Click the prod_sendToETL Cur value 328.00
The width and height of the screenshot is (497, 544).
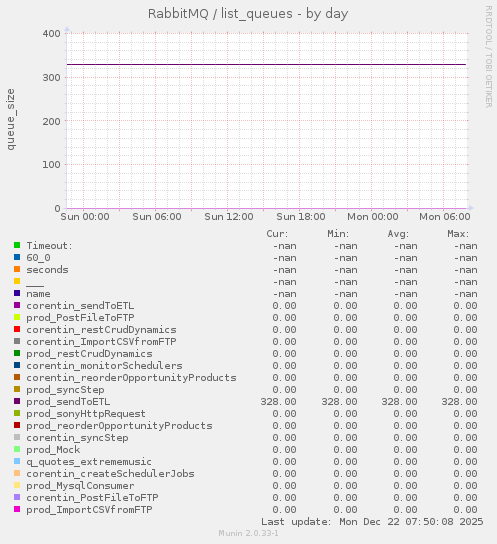[279, 401]
